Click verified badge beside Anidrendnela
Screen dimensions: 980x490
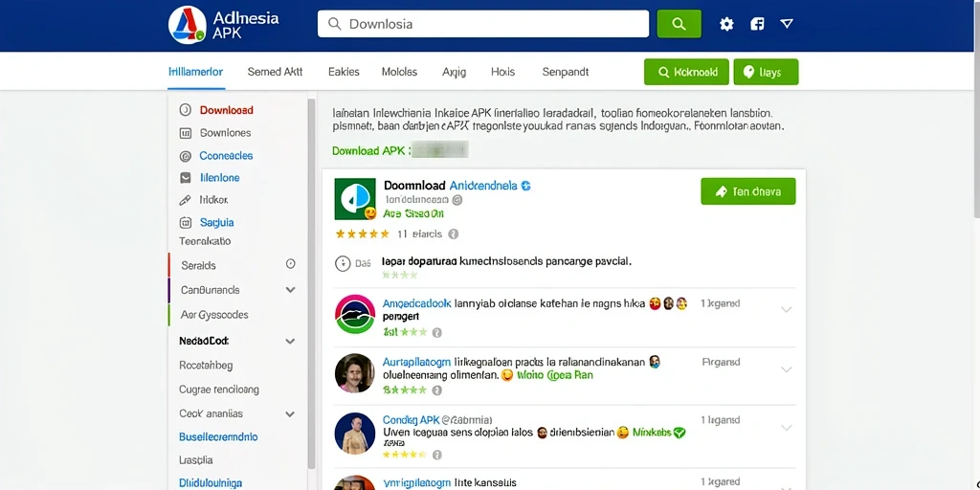coord(526,186)
